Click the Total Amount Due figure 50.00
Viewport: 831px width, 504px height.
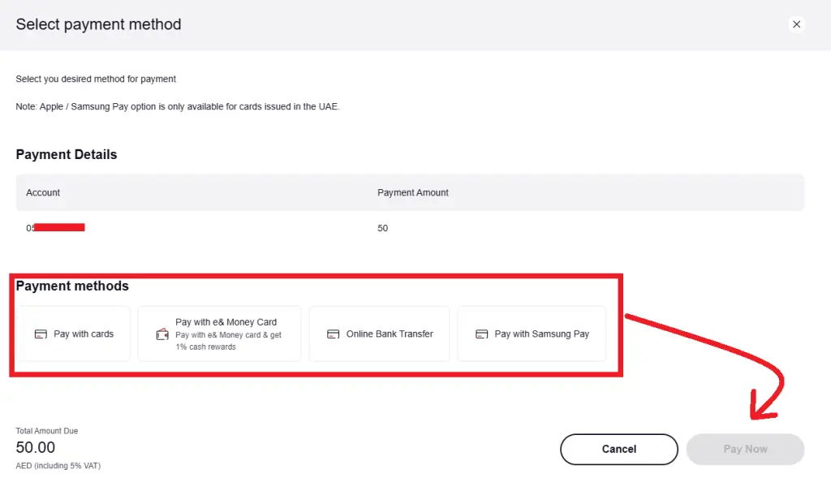(36, 447)
